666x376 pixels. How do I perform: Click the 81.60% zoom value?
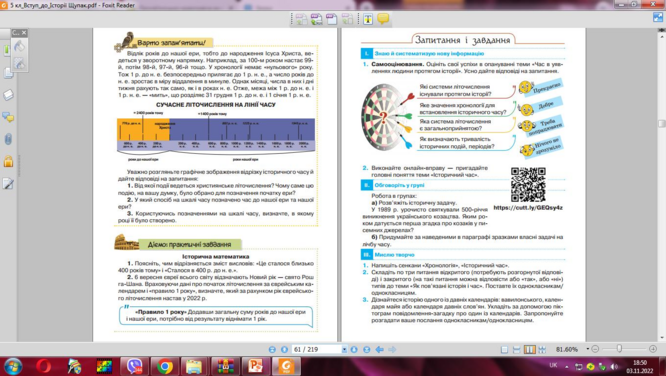(567, 349)
